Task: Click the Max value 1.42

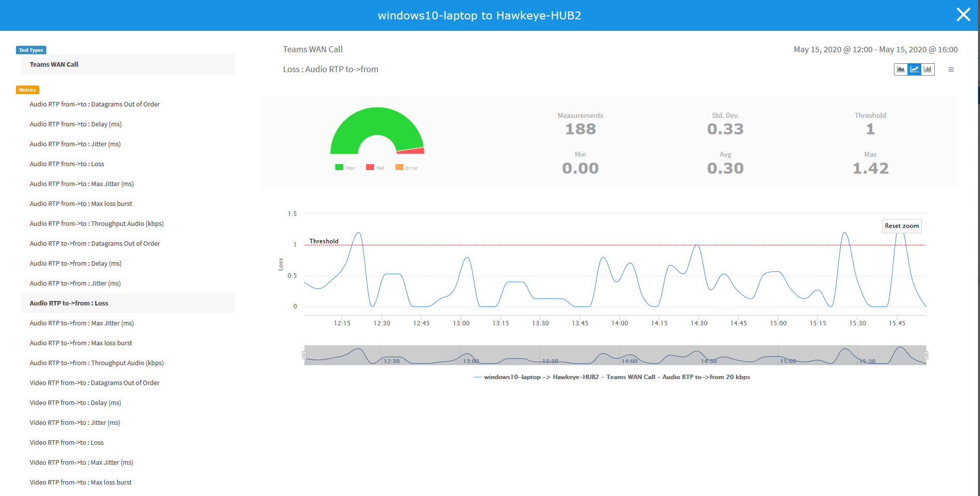Action: click(x=871, y=168)
